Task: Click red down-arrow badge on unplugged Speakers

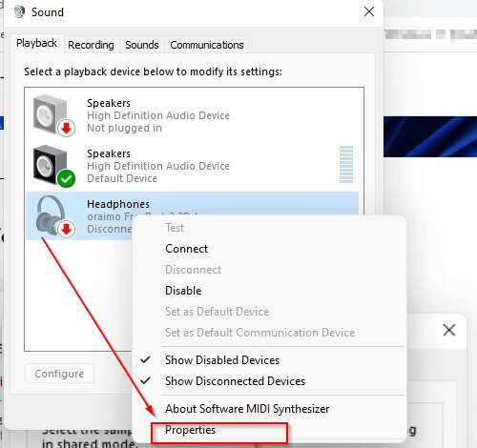Action: point(67,129)
